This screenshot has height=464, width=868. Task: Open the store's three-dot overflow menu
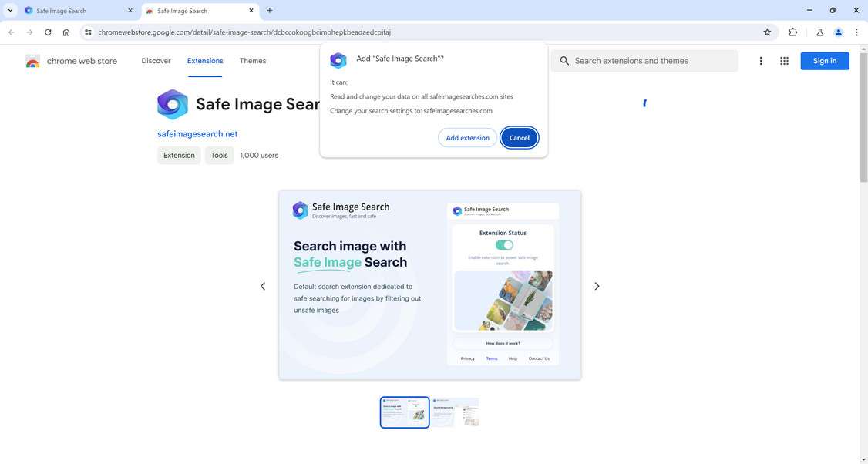(x=760, y=60)
